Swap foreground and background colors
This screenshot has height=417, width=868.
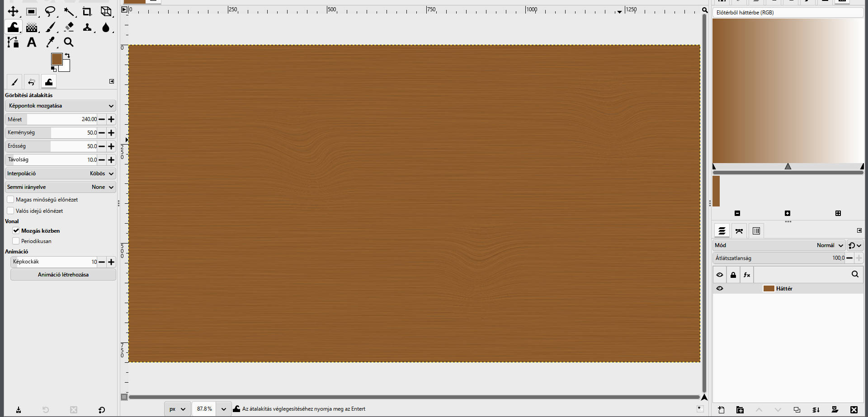pos(67,56)
